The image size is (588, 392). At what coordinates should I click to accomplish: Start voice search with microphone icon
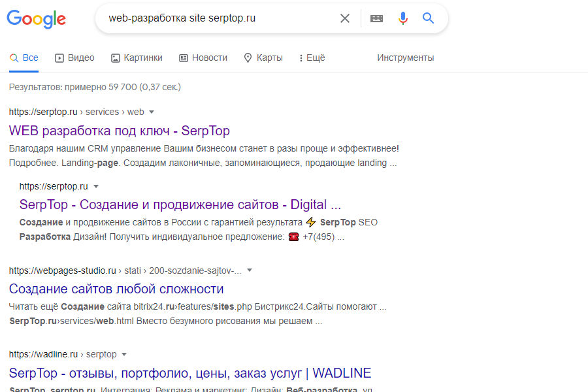pos(403,18)
